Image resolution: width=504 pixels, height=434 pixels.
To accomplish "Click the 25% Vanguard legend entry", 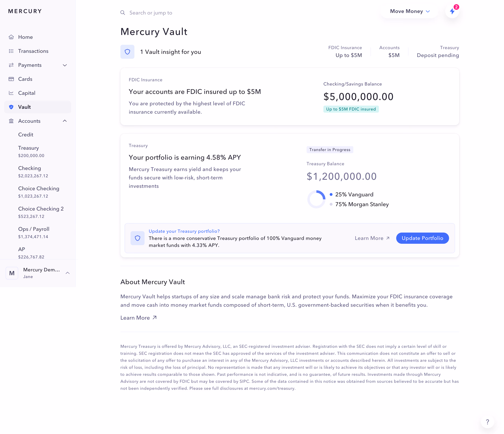I will pyautogui.click(x=351, y=194).
